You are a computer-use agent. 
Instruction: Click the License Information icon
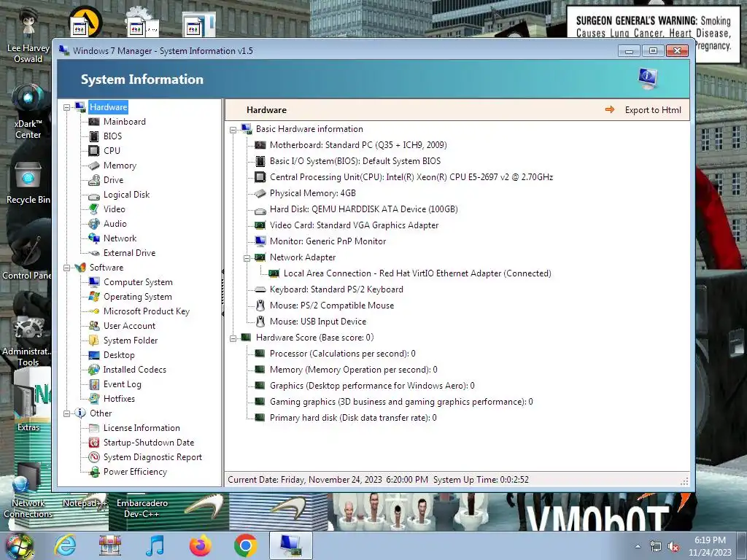pyautogui.click(x=94, y=428)
